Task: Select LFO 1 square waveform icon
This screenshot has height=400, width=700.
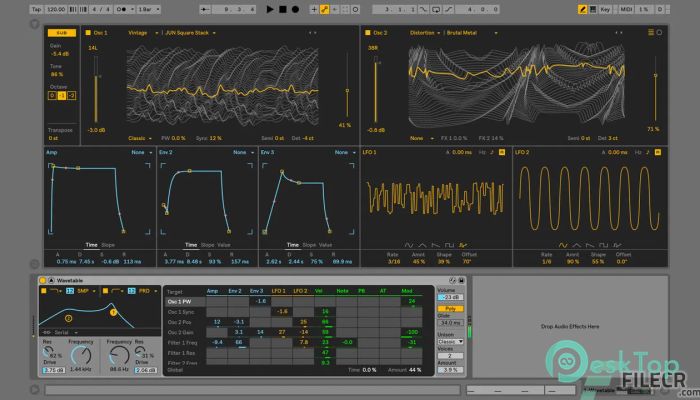Action: 450,245
